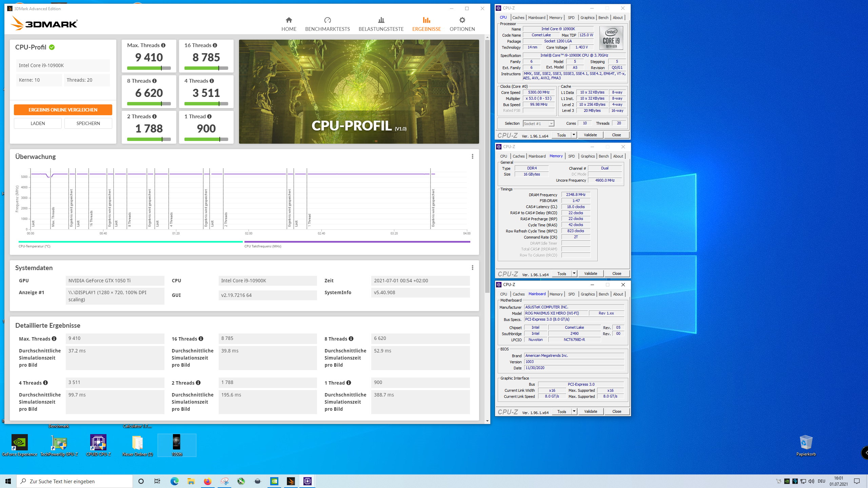Viewport: 868px width, 488px height.
Task: Open SPD tab in Memory CPU-Z window
Action: tap(571, 156)
